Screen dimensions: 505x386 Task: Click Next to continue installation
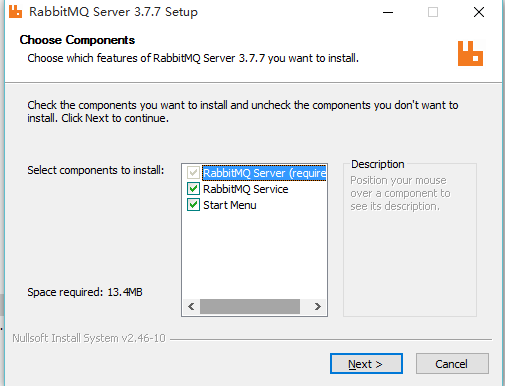[x=366, y=364]
